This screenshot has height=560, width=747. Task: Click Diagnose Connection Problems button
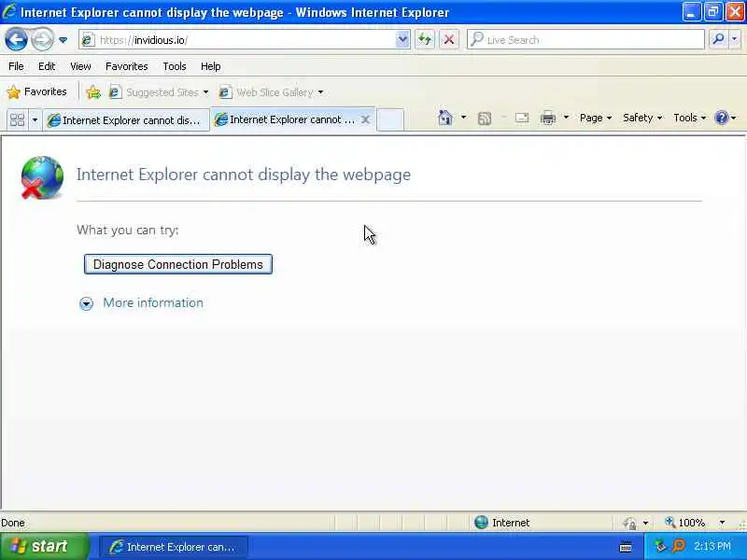tap(177, 264)
